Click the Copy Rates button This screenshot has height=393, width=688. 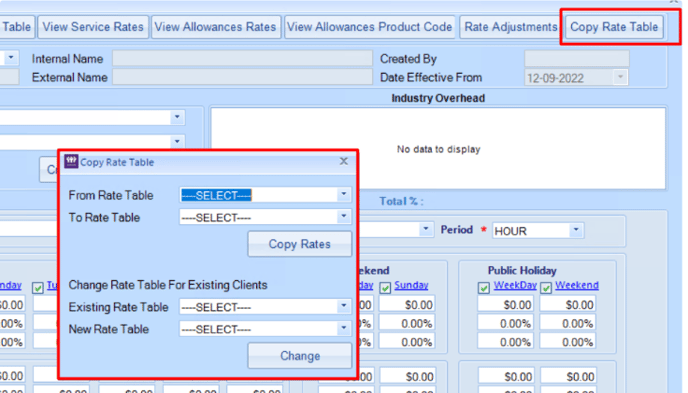point(300,244)
